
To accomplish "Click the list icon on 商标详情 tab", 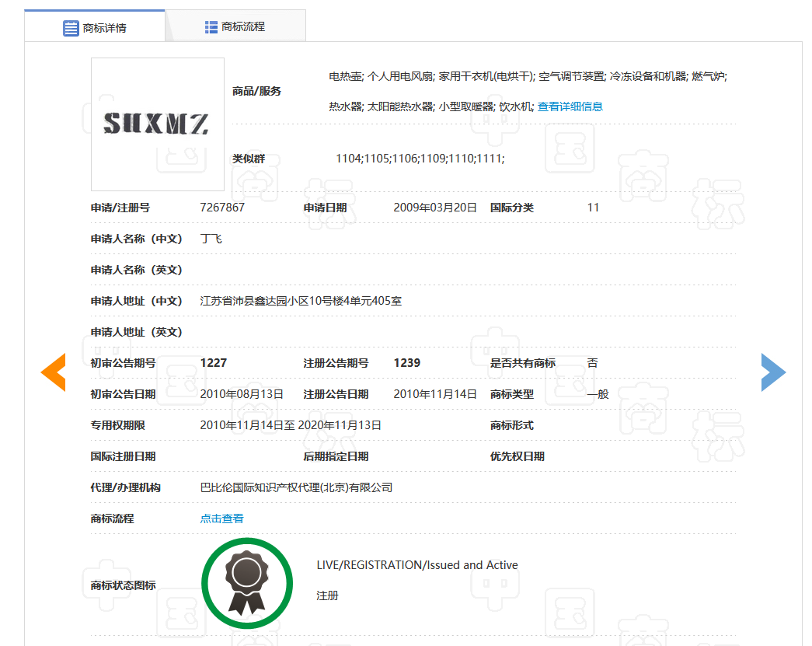I will 71,28.
